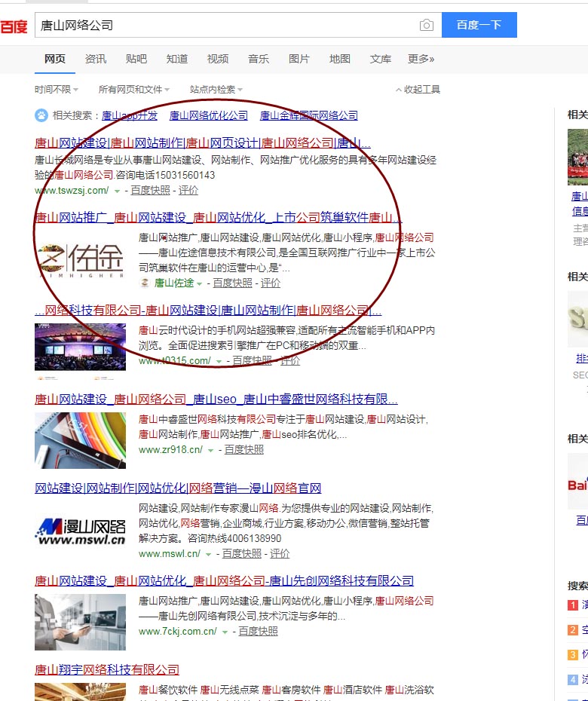
Task: Click the paw icon beside 相关搜索
Action: point(40,115)
